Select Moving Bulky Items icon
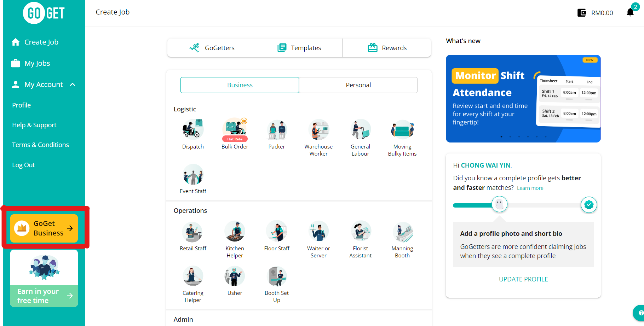The image size is (644, 326). click(x=402, y=130)
